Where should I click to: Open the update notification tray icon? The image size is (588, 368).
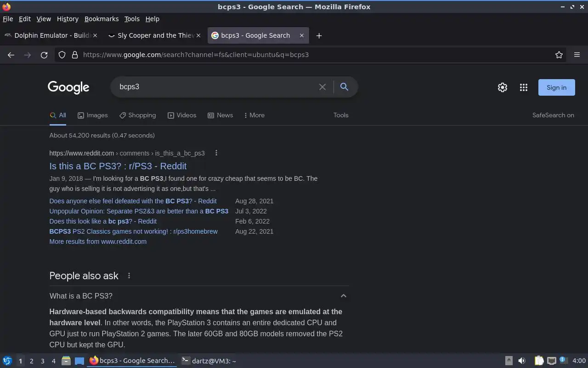coord(564,361)
